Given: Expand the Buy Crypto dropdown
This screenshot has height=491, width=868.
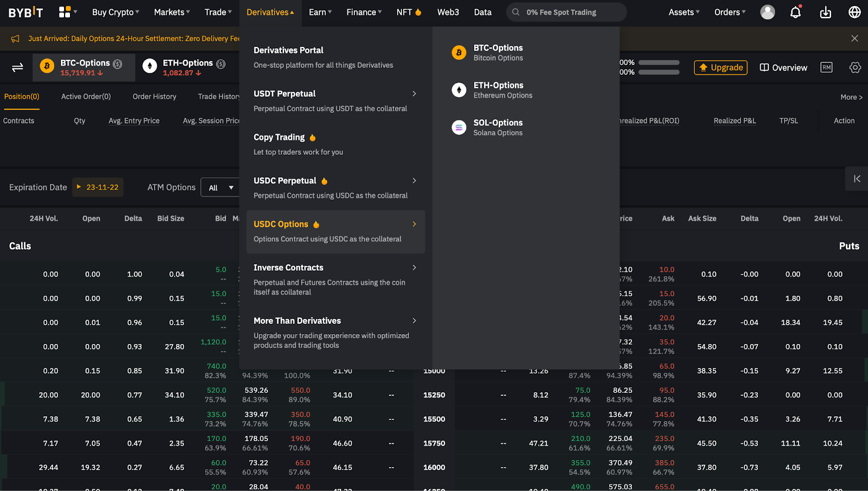Looking at the screenshot, I should pos(116,12).
